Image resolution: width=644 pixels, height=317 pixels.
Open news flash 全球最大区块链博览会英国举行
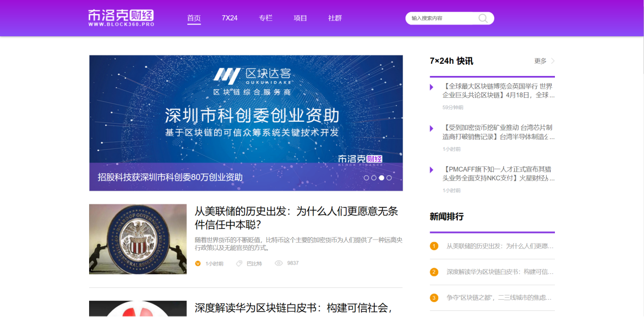(x=499, y=90)
